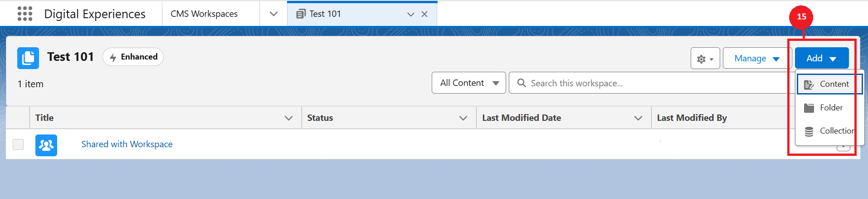Click the search magnifier icon

click(522, 83)
